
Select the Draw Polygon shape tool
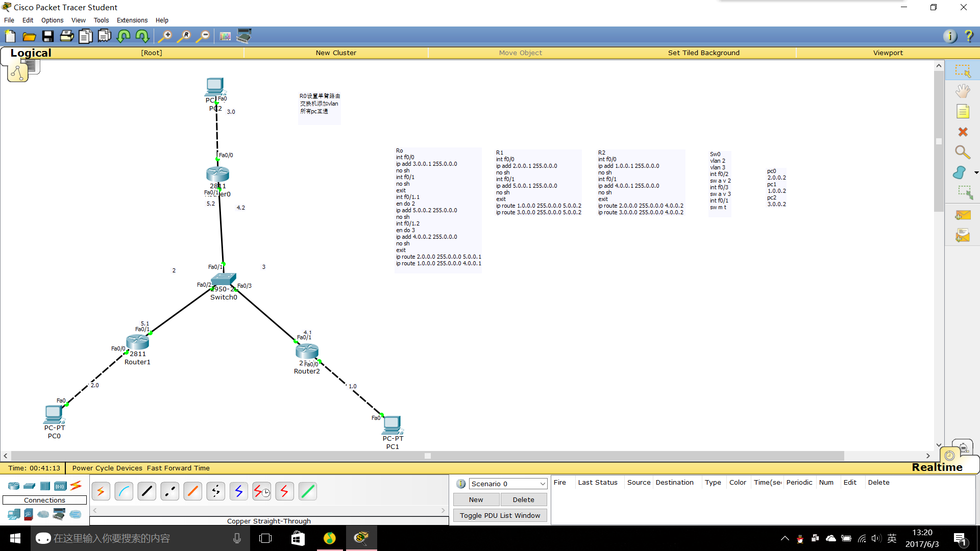pyautogui.click(x=960, y=172)
